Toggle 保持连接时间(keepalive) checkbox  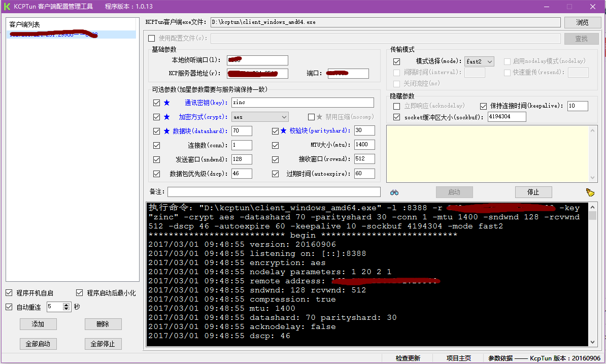[x=483, y=106]
